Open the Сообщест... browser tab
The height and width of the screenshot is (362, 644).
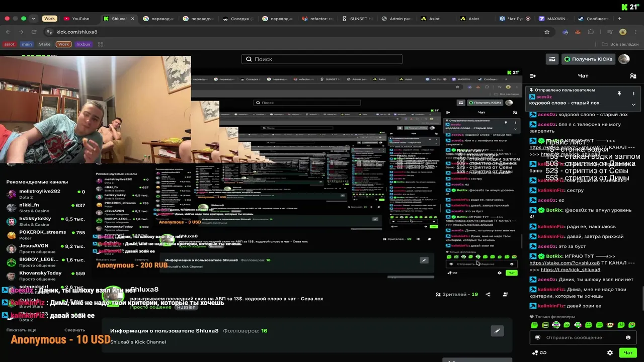pyautogui.click(x=593, y=19)
